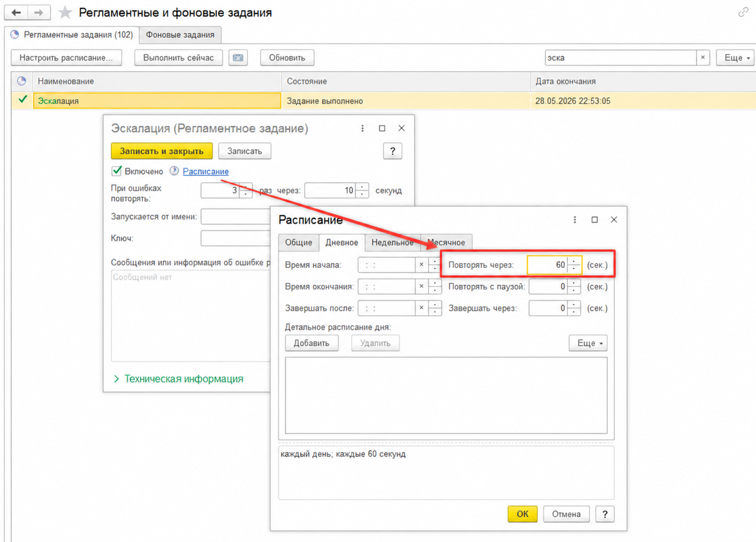Screen dimensions: 756x542
Task: Click the clock icon column header
Action: 21,81
